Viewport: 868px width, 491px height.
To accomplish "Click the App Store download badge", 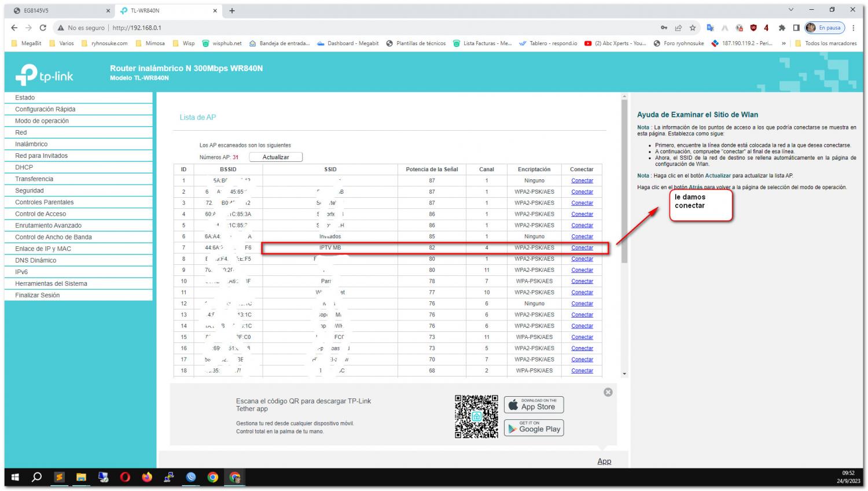I will (x=534, y=405).
